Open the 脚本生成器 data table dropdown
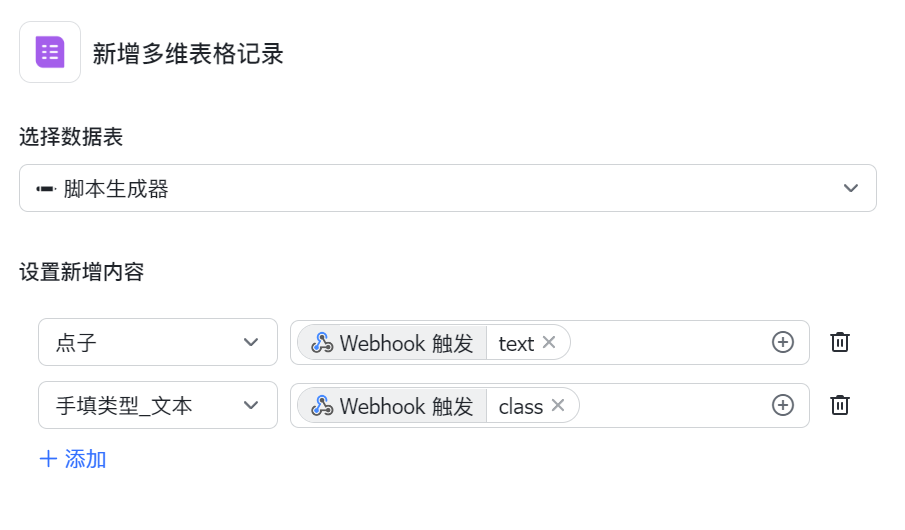This screenshot has width=905, height=530. pos(447,188)
